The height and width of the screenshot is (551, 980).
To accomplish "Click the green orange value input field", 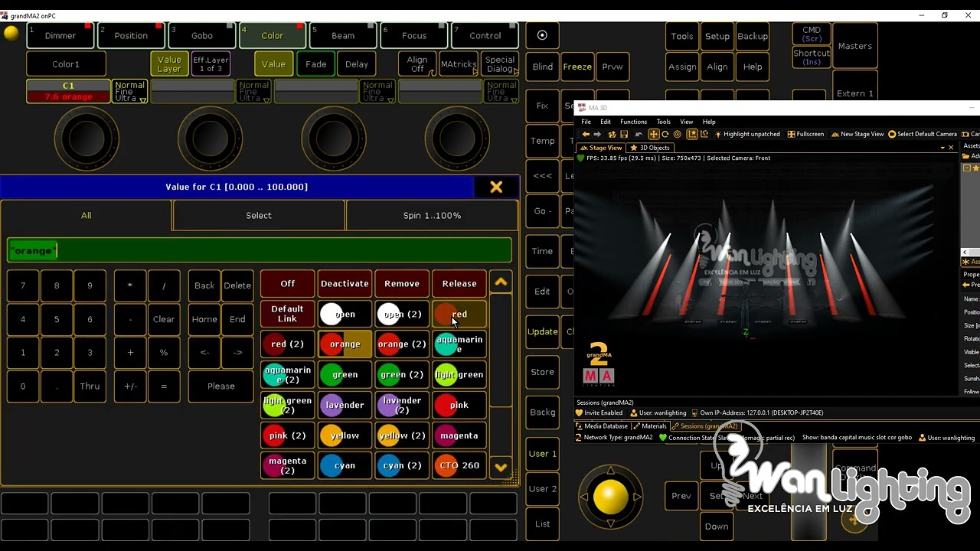I will point(260,250).
